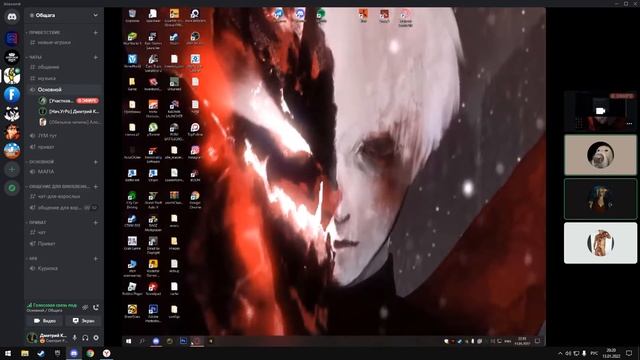The height and width of the screenshot is (360, 640).
Task: Open Explore servers green compass icon
Action: coord(12,188)
